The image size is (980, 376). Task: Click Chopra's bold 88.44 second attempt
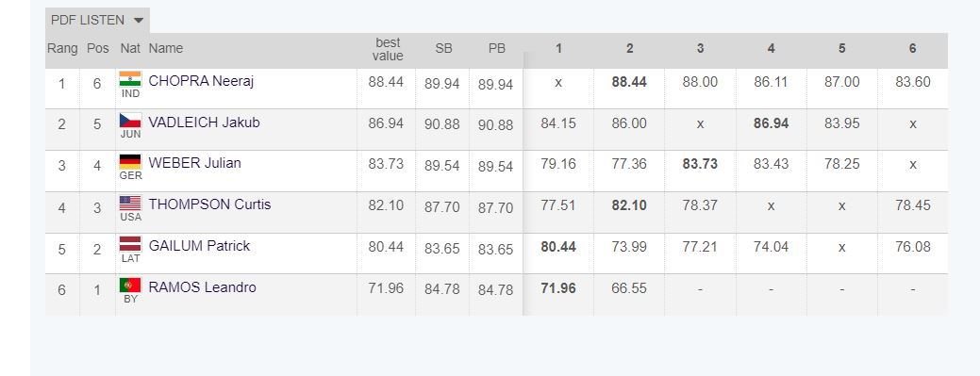coord(629,82)
